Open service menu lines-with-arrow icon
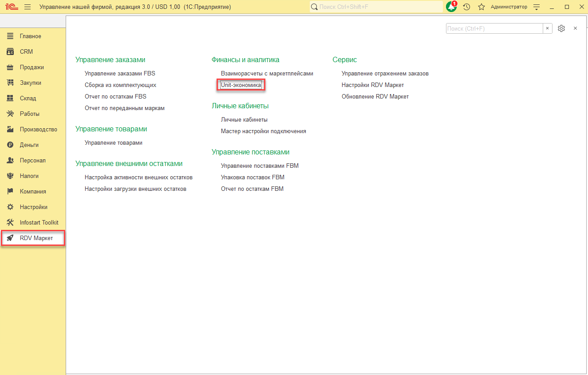This screenshot has height=375, width=588. 537,7
